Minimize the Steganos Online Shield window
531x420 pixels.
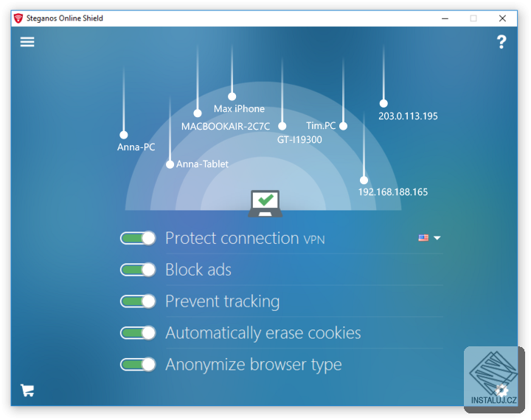tap(445, 18)
